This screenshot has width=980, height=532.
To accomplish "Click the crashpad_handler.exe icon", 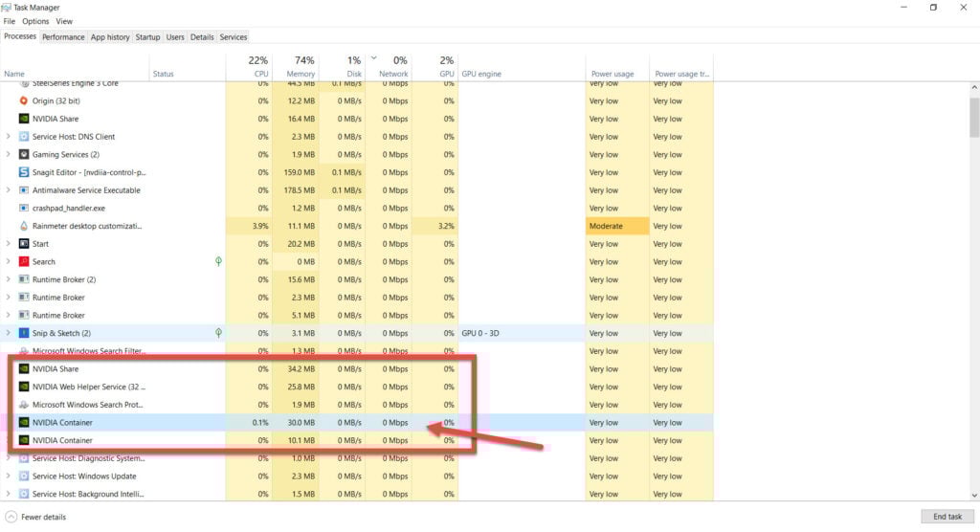I will pyautogui.click(x=24, y=209).
